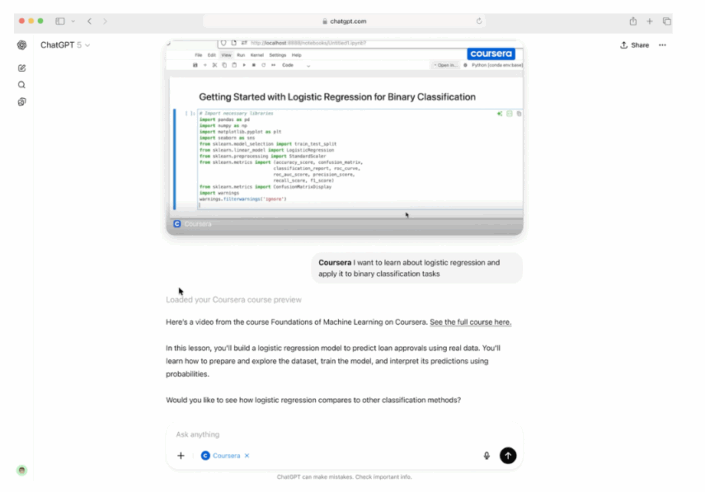Remove the Coursera chip with X
This screenshot has height=492, width=705.
tap(247, 456)
